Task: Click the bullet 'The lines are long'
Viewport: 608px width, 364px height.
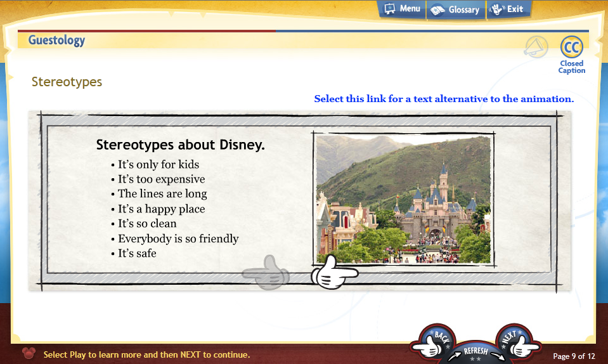Action: coord(159,194)
